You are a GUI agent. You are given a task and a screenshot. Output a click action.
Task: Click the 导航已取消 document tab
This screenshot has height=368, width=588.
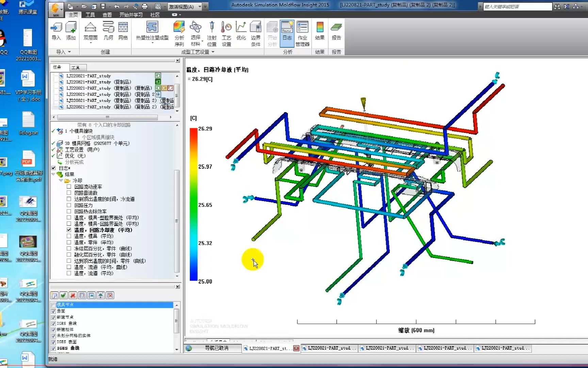tap(213, 348)
